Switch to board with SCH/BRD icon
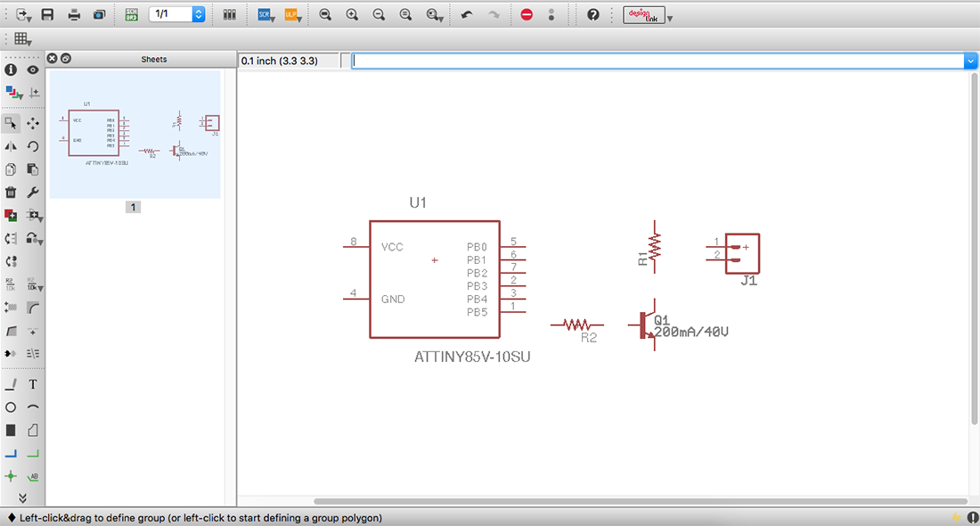The height and width of the screenshot is (526, 980). [131, 14]
